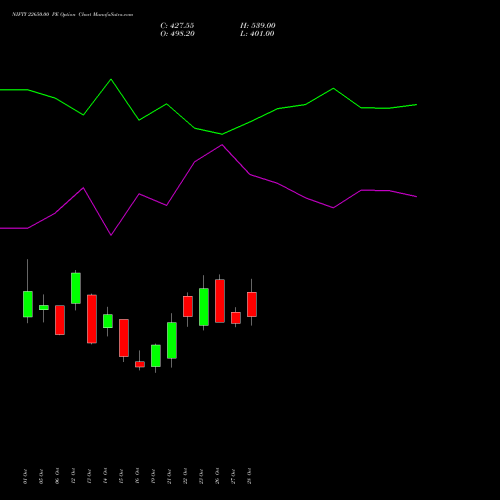Select the 22 Oct date label
The width and height of the screenshot is (500, 500).
[x=185, y=476]
